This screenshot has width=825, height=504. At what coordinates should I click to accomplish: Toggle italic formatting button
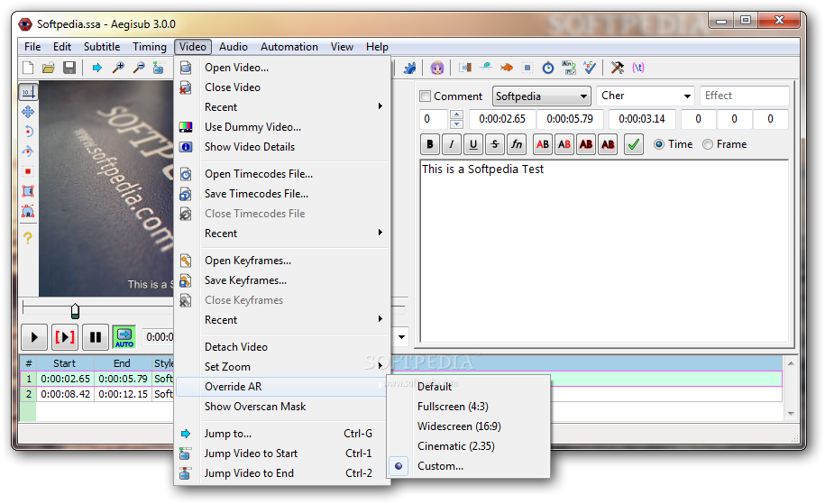452,144
